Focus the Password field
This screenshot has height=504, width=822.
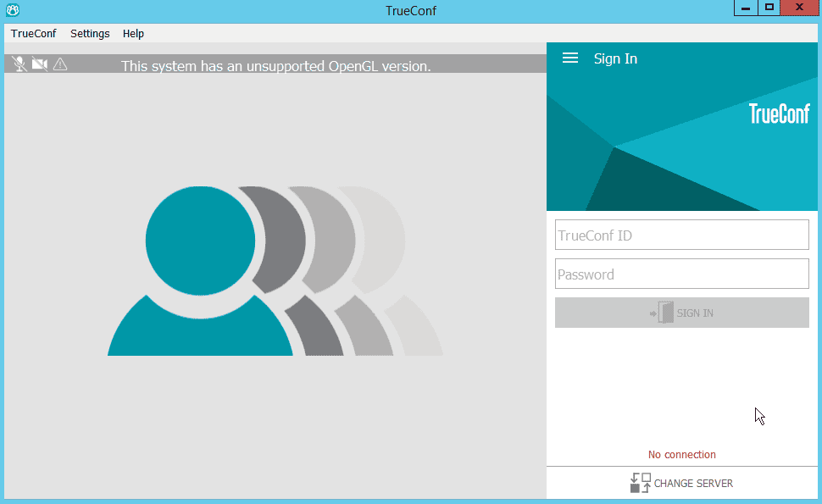681,274
